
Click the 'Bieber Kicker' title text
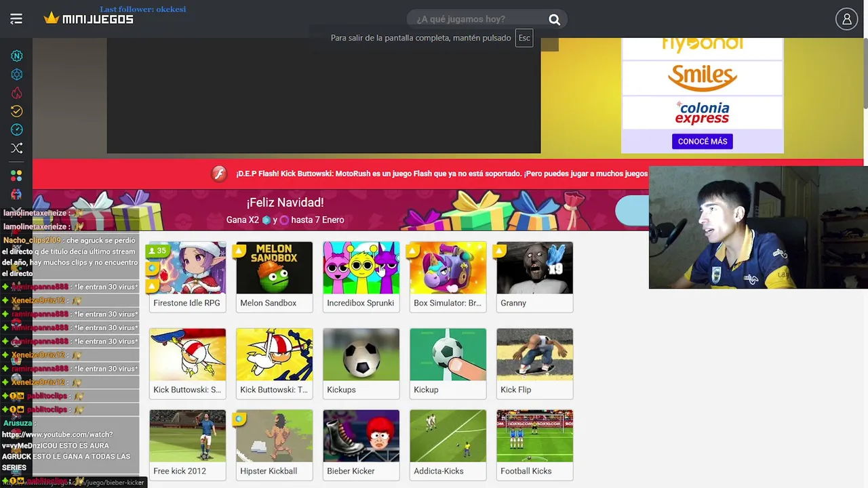(x=351, y=471)
